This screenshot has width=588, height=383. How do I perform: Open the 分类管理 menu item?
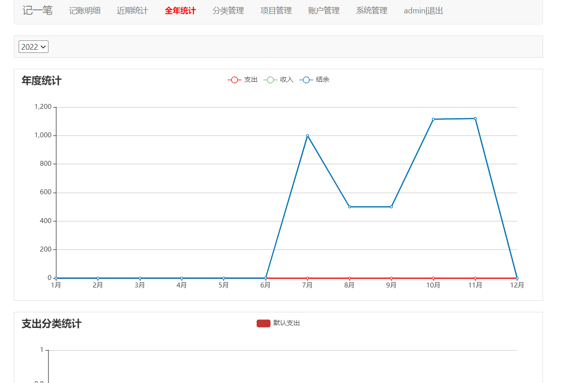click(x=228, y=11)
